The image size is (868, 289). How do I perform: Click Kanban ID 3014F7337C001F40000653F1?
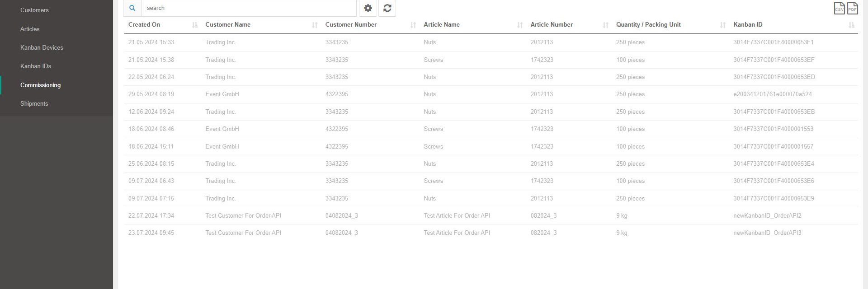pyautogui.click(x=774, y=42)
